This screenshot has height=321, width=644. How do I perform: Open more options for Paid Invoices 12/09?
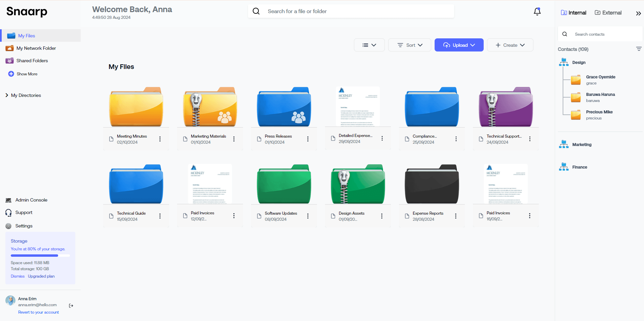coord(234,216)
